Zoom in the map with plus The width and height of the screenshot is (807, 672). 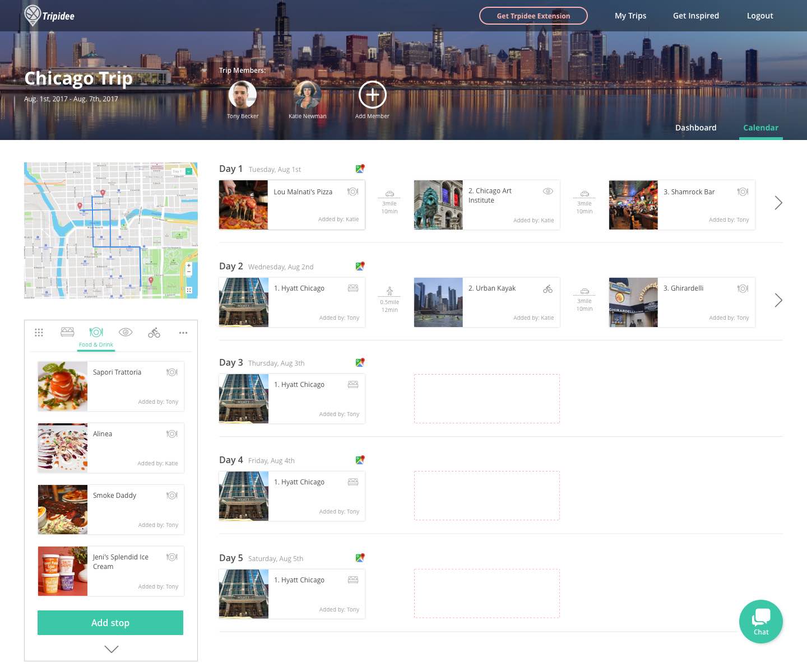pos(189,265)
